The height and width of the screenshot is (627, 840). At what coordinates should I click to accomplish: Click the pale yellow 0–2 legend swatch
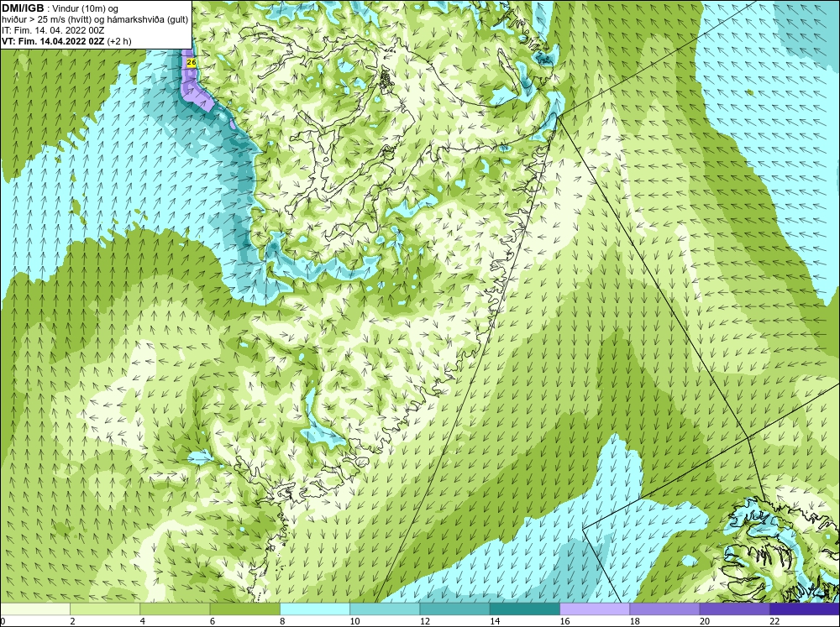35,609
